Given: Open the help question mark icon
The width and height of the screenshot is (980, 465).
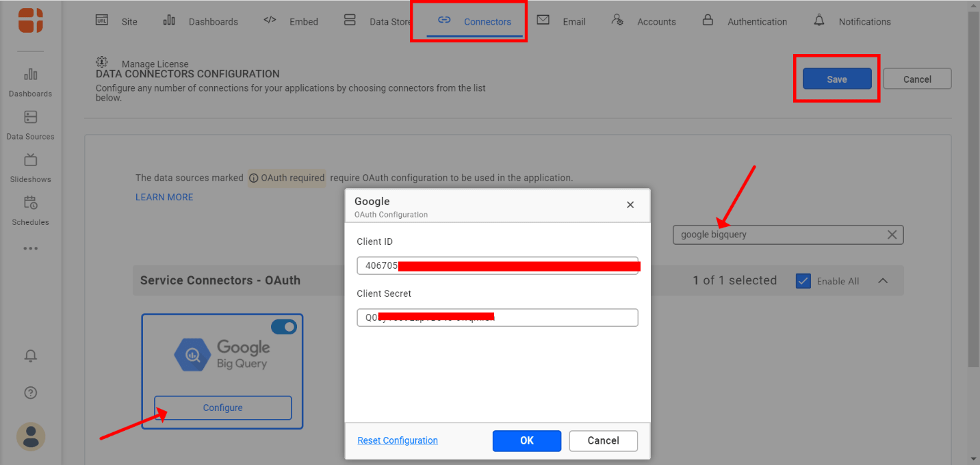Looking at the screenshot, I should pos(30,393).
